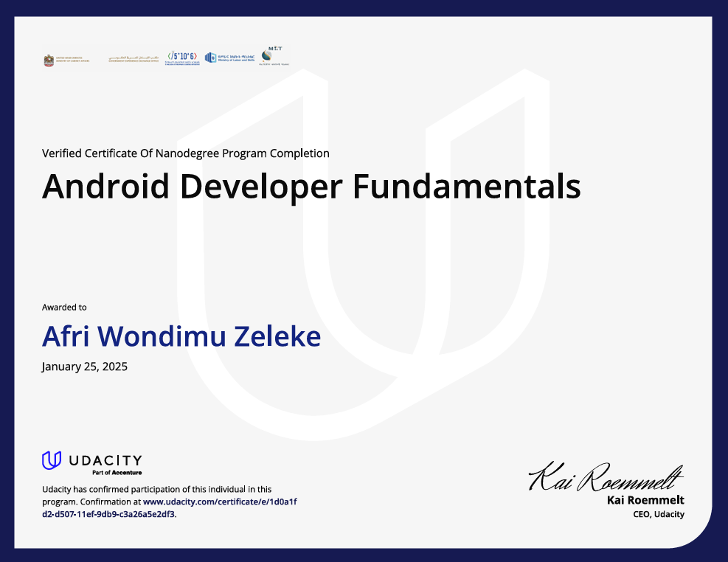Click the UDACITY wordmark text
728x562 pixels.
(105, 460)
